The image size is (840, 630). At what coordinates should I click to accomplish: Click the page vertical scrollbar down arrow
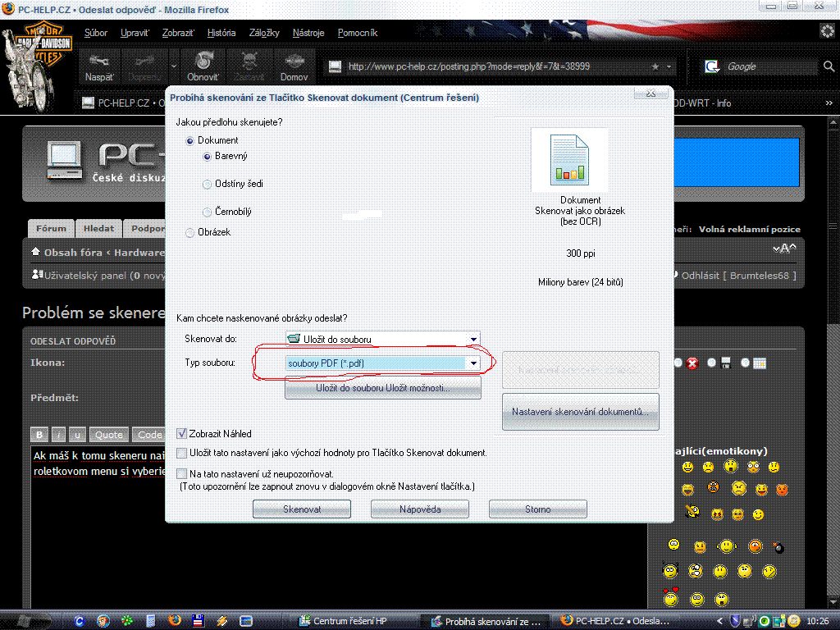(833, 602)
